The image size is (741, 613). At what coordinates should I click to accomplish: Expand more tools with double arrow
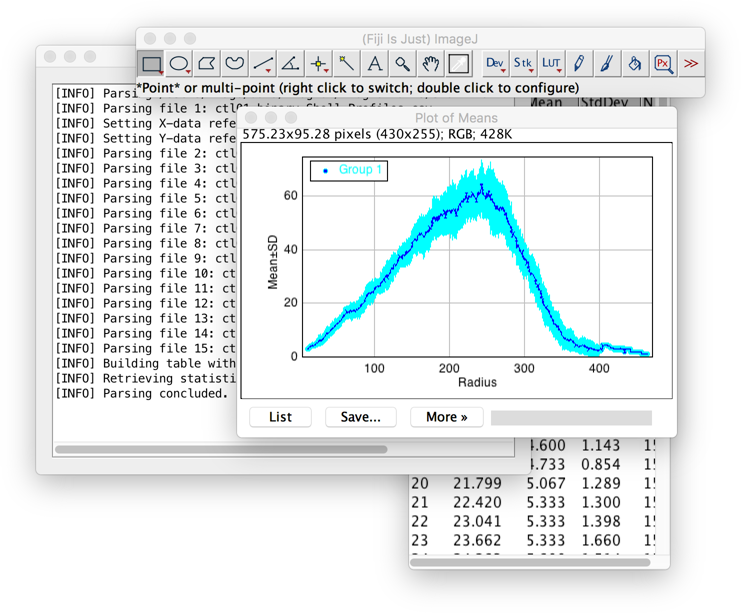(690, 63)
